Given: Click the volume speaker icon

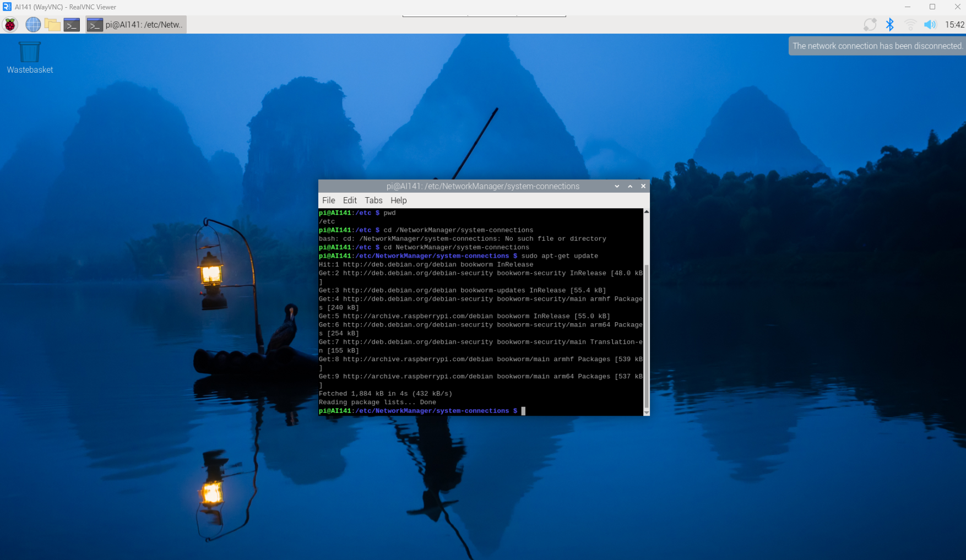Looking at the screenshot, I should (930, 25).
